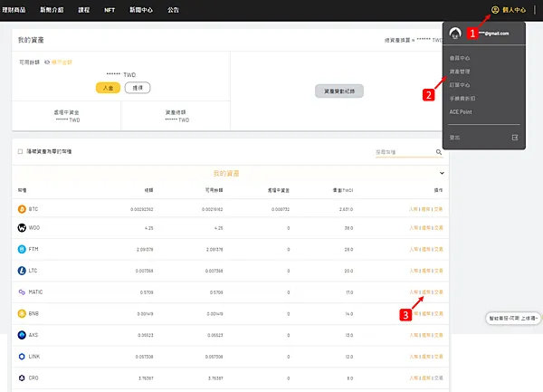Viewport: 543px width, 392px height.
Task: Click the withdraw-coin link in AXS row
Action: [426, 335]
